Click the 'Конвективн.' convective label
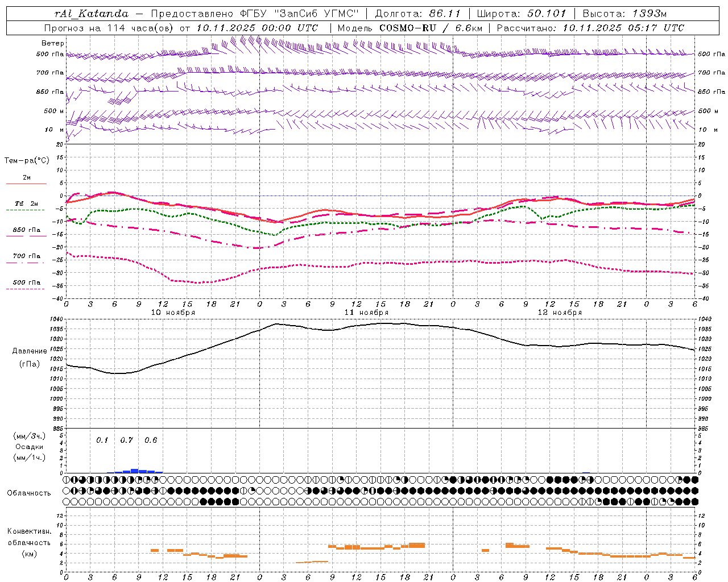Screen dimensions: 728x582 (30, 531)
